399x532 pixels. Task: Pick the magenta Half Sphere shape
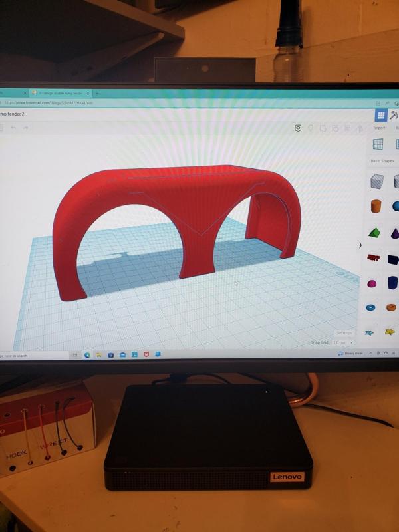pos(372,284)
